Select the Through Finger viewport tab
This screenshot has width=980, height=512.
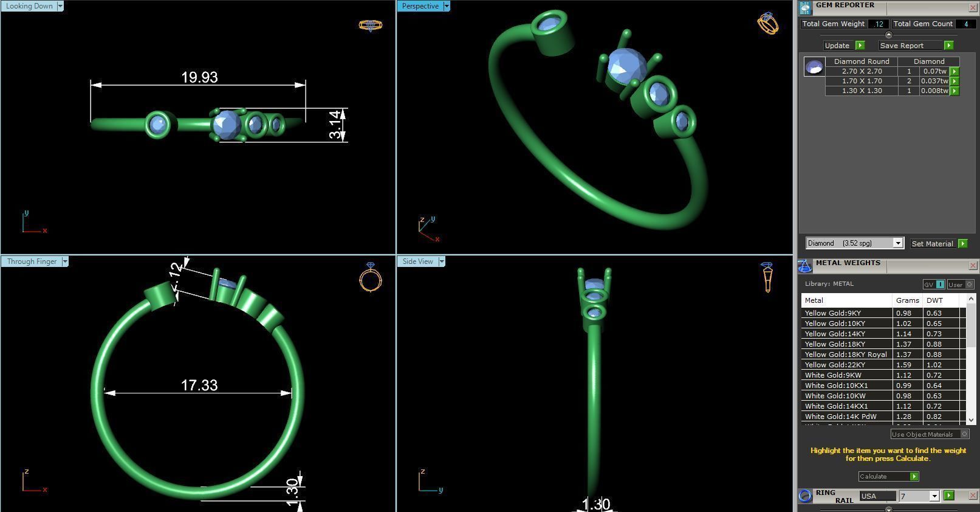click(31, 261)
